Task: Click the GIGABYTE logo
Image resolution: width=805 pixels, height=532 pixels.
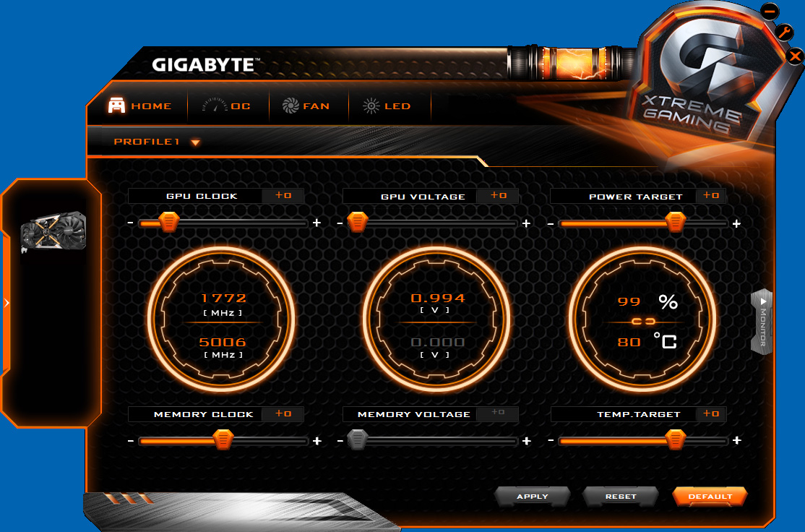Action: 205,65
